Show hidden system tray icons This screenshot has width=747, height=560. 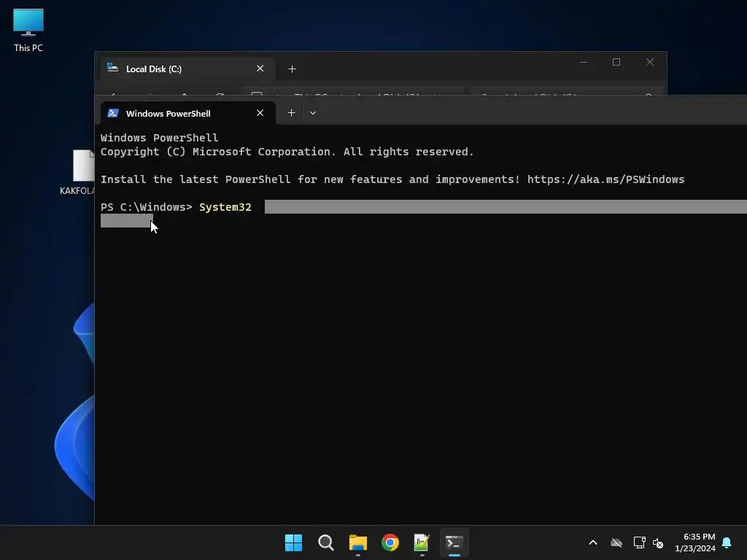point(593,542)
